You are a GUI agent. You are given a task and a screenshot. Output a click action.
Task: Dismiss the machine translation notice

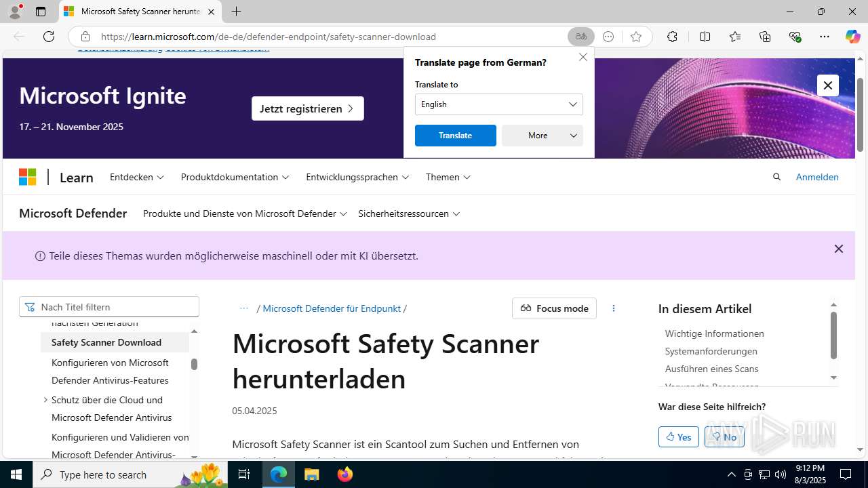[839, 249]
